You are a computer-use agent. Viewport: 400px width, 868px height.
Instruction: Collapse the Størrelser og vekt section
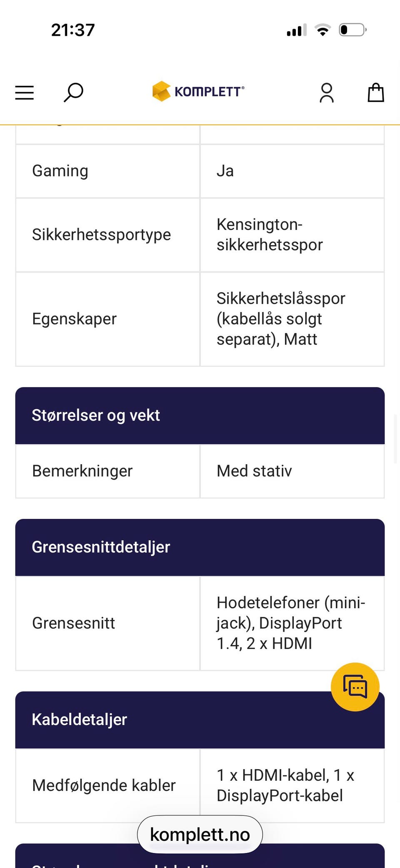(200, 415)
